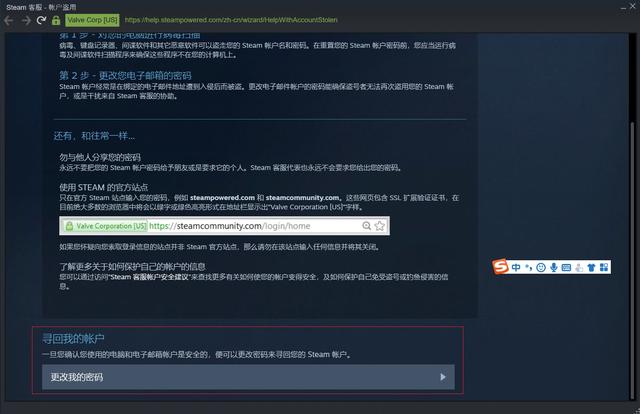Image resolution: width=640 pixels, height=414 pixels.
Task: Open the Sogou skin shirt icon
Action: [591, 267]
